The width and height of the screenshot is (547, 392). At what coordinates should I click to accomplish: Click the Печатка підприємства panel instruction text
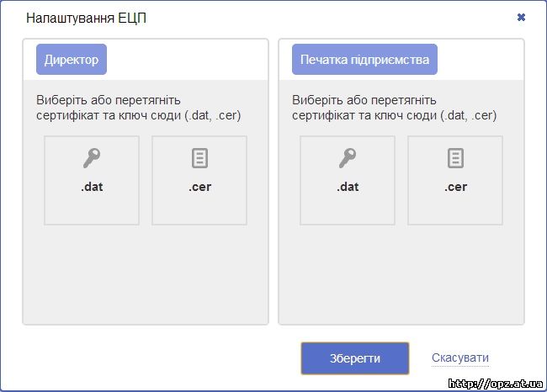point(394,108)
